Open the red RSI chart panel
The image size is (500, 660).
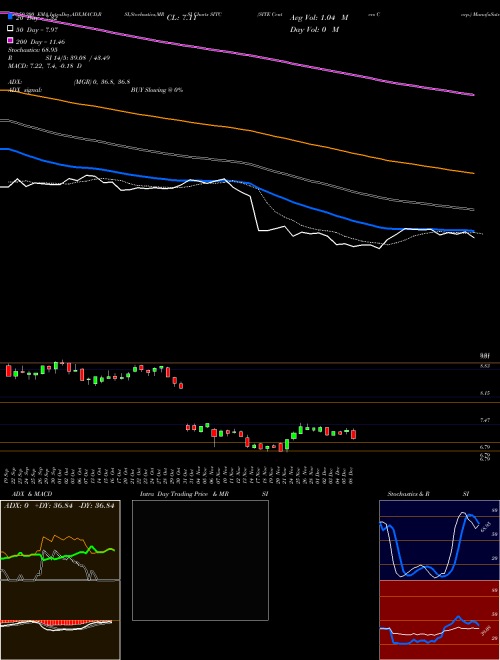pyautogui.click(x=439, y=620)
